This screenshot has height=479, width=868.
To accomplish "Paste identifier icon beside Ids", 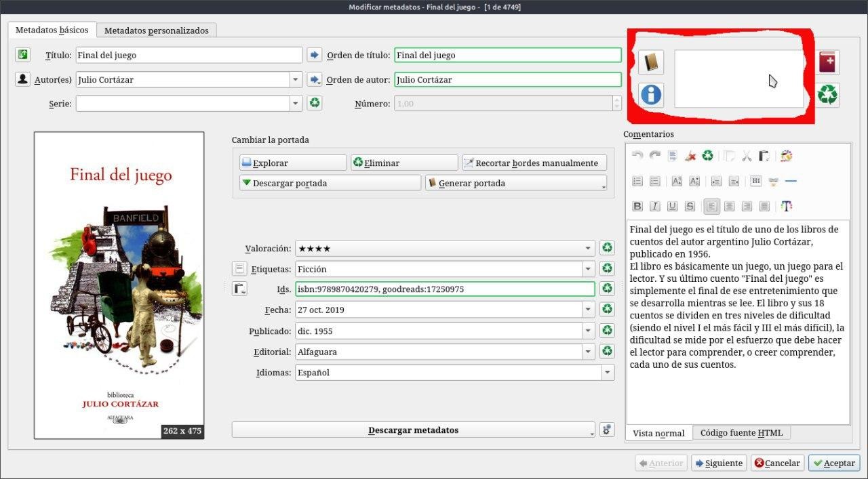I will pyautogui.click(x=239, y=289).
